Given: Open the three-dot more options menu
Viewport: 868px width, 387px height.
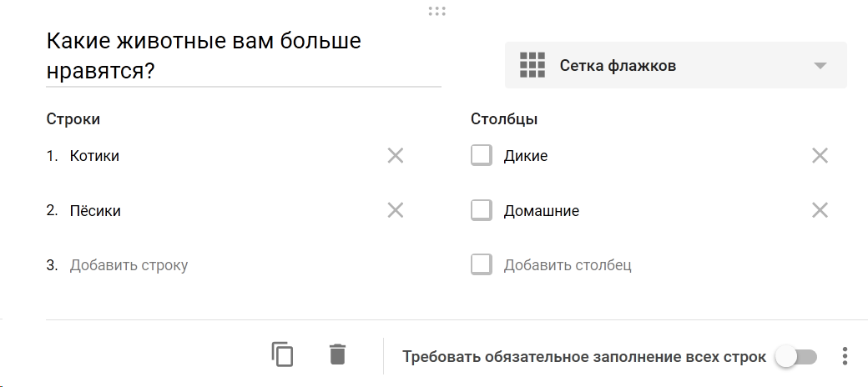Looking at the screenshot, I should coord(845,357).
